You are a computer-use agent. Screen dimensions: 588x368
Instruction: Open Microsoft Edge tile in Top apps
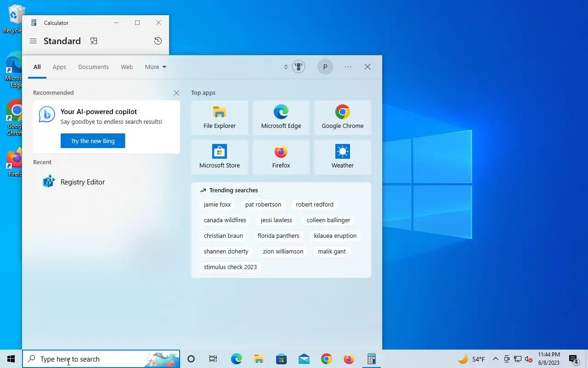pos(281,118)
